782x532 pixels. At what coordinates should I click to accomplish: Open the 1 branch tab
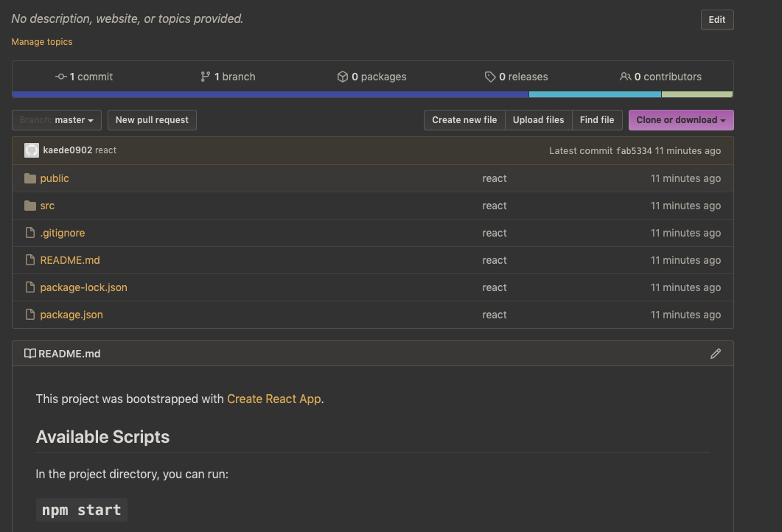click(228, 77)
